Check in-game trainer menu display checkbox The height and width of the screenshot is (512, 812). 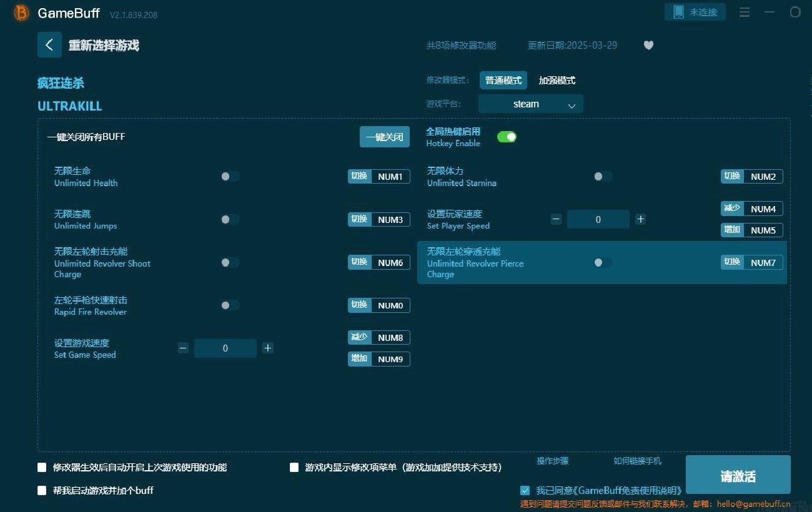pos(294,467)
